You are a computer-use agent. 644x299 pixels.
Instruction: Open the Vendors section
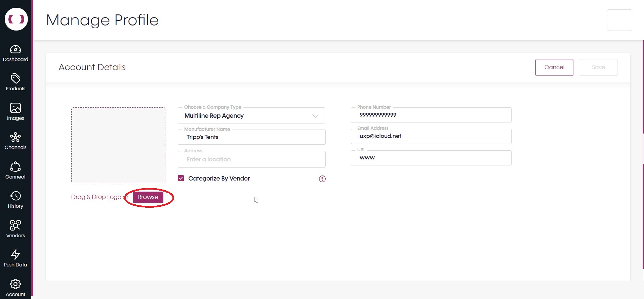15,229
